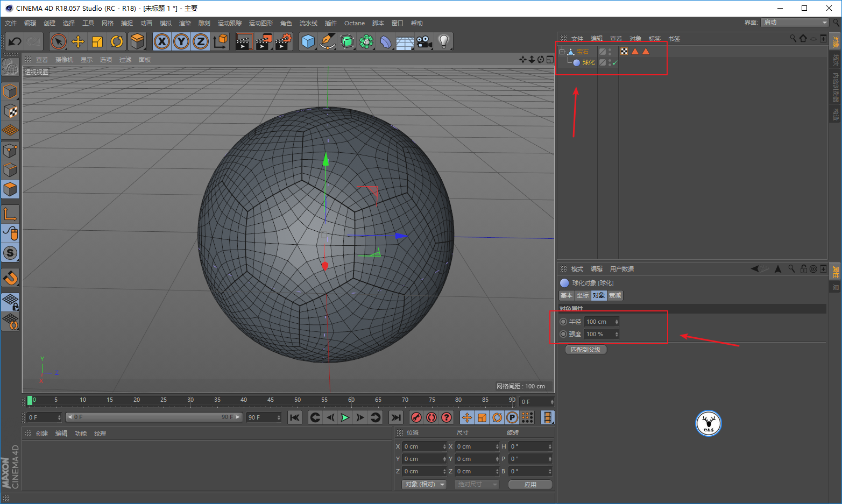Activate the Scale tool in top toolbar
Screen dimensions: 842x504
[x=97, y=41]
